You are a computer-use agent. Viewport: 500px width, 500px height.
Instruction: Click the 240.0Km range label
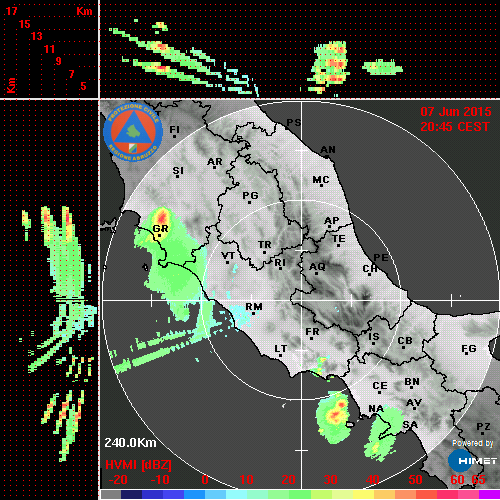[x=130, y=443]
